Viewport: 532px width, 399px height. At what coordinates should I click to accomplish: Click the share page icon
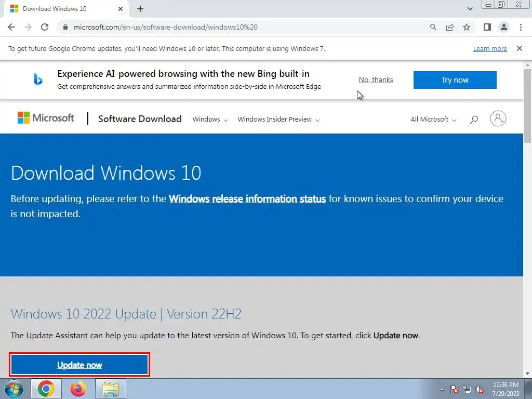(x=450, y=27)
